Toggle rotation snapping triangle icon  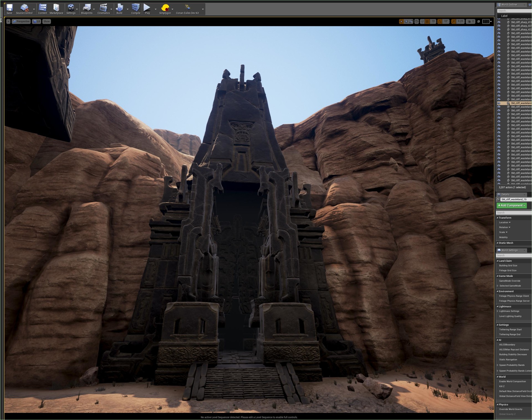(439, 21)
